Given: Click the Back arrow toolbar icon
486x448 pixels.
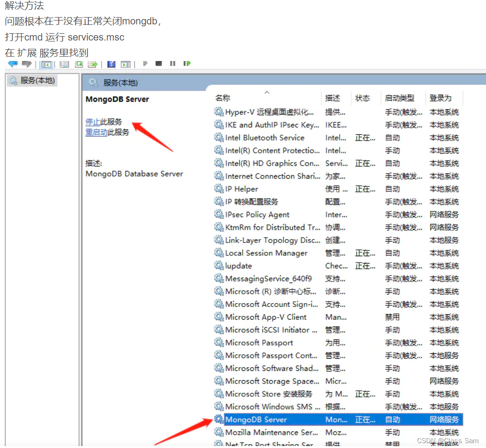Looking at the screenshot, I should tap(13, 64).
